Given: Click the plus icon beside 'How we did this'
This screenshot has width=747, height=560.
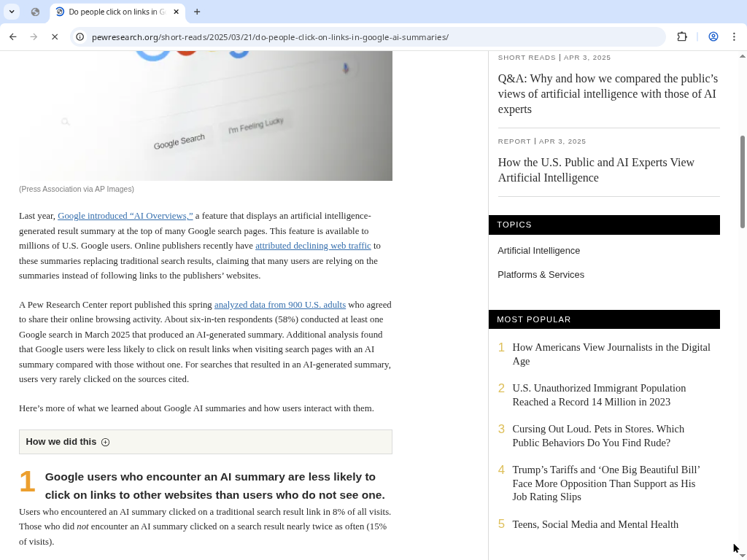Looking at the screenshot, I should point(105,443).
